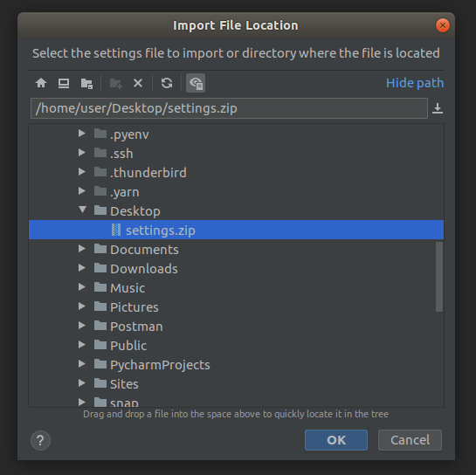Image resolution: width=476 pixels, height=475 pixels.
Task: Create new folder toolbar icon
Action: pyautogui.click(x=115, y=83)
